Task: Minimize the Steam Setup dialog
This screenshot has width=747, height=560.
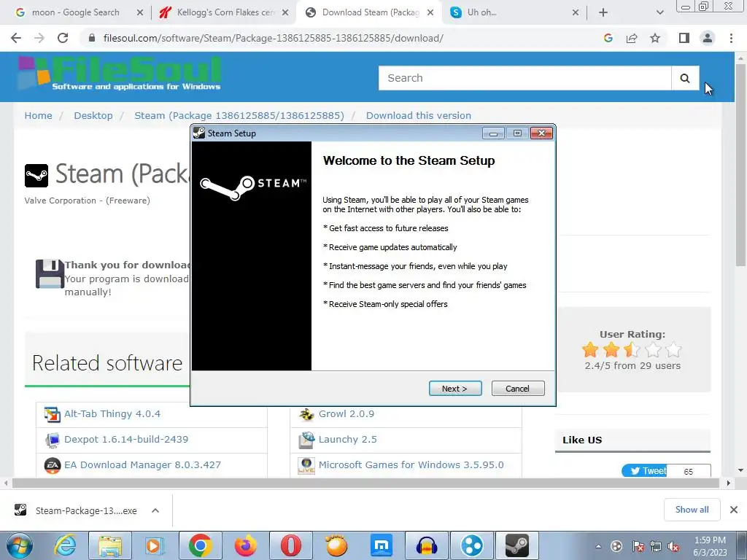Action: pos(494,133)
